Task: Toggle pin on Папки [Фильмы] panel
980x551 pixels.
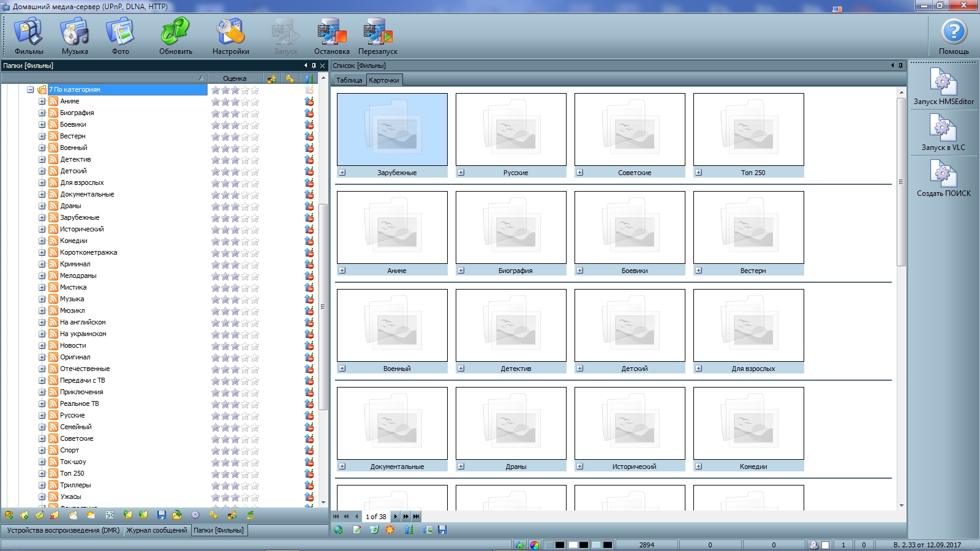Action: [314, 66]
